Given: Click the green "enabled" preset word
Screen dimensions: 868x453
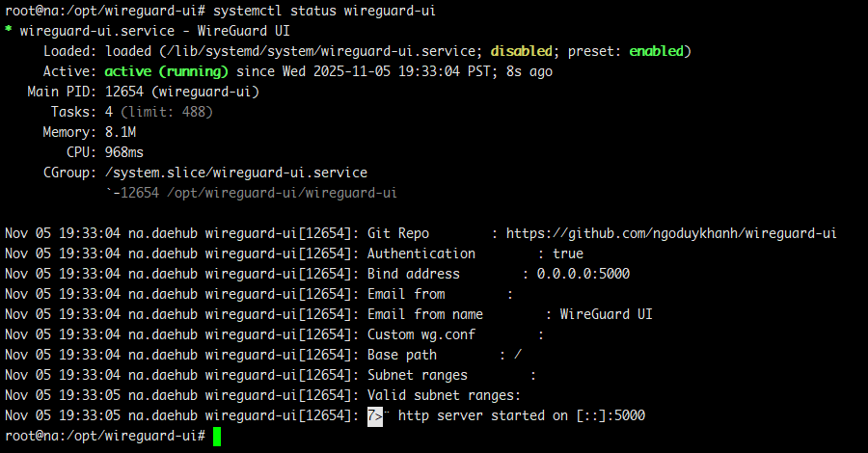Looking at the screenshot, I should (x=656, y=51).
